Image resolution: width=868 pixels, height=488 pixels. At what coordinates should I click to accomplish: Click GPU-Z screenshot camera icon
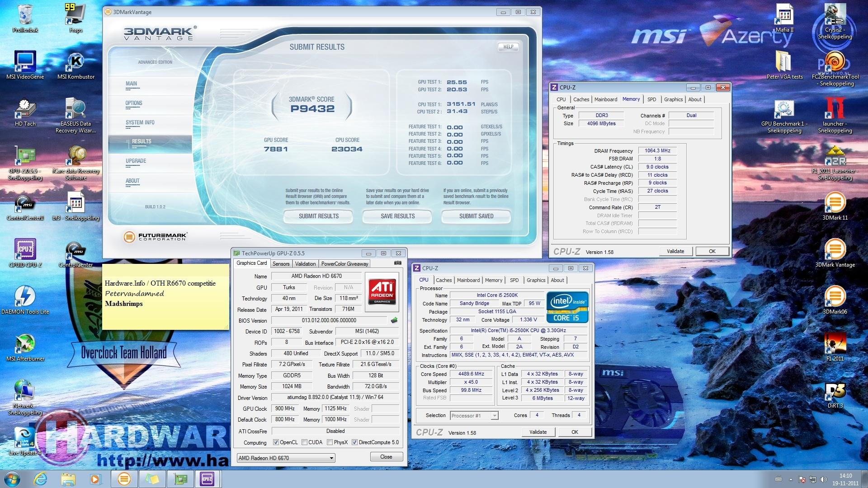(398, 263)
